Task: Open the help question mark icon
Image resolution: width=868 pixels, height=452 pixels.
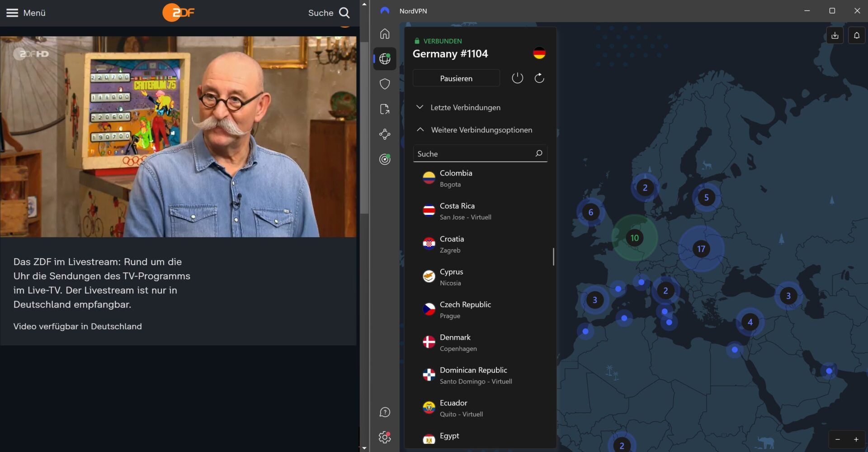Action: click(385, 412)
